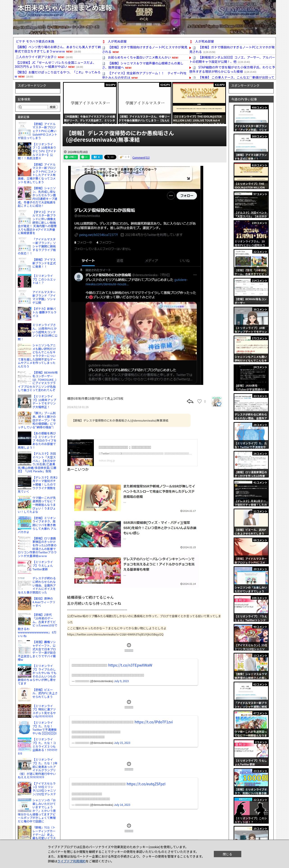Open the Comment(31) link
Screen dimensions: 289x868
[141, 158]
